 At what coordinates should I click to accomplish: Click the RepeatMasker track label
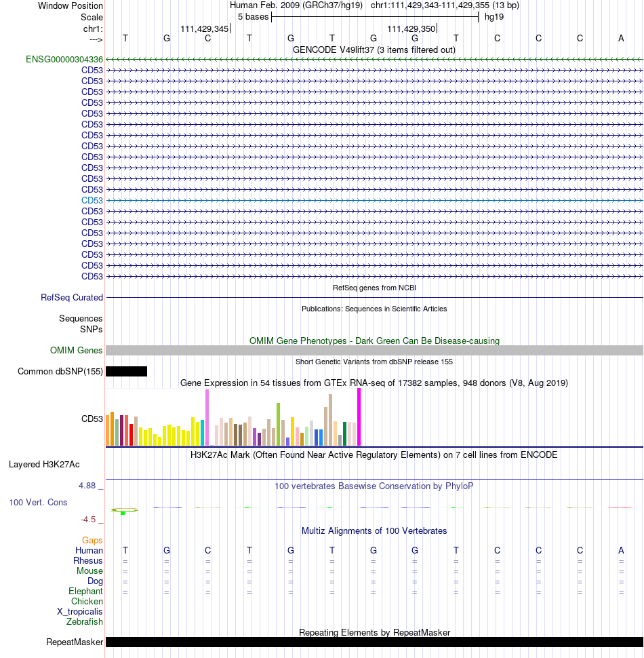(x=75, y=642)
